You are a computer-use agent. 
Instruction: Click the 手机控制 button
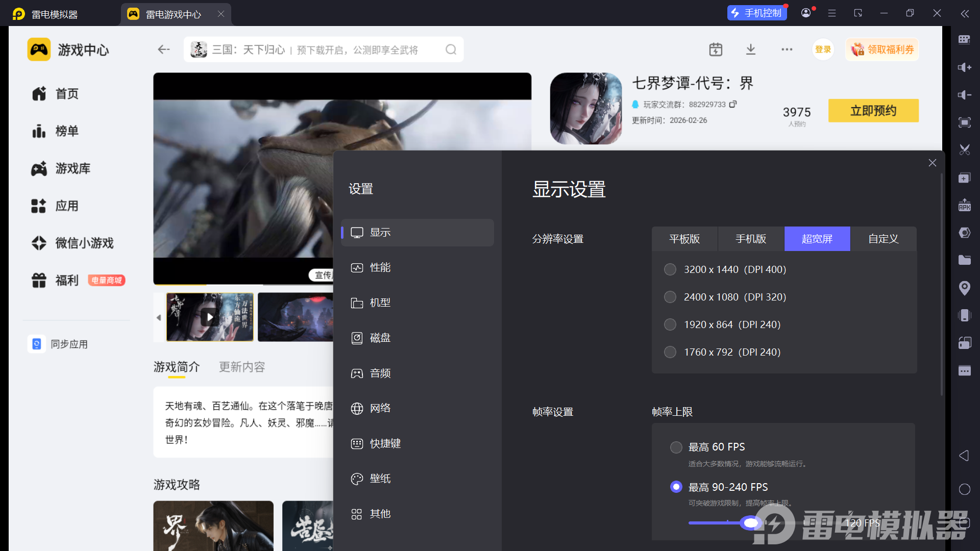[756, 13]
